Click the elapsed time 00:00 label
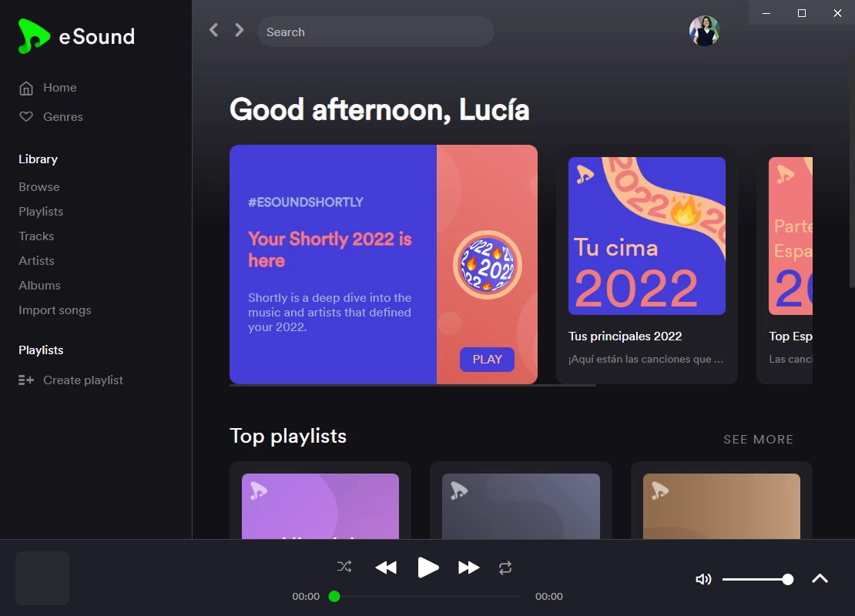 pos(306,597)
